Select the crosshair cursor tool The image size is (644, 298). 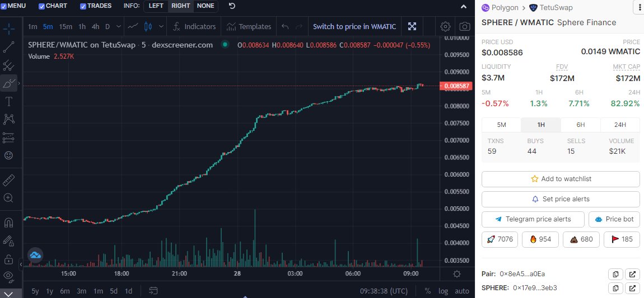8,29
